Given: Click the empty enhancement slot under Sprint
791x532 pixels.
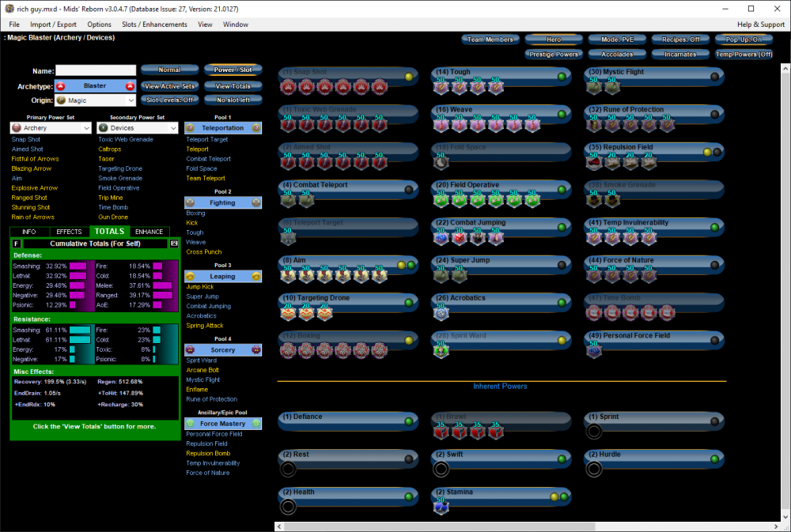Looking at the screenshot, I should pos(593,432).
